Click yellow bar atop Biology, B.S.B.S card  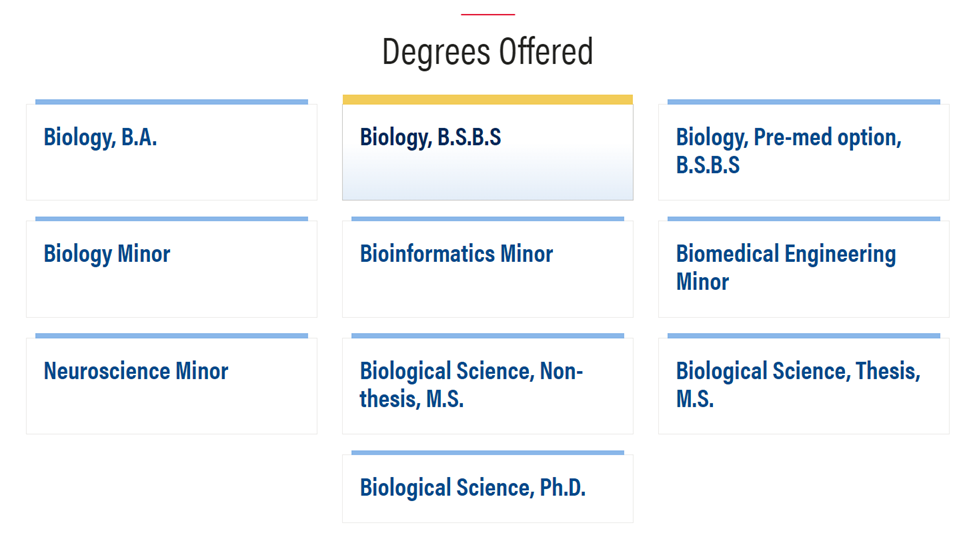pyautogui.click(x=487, y=100)
